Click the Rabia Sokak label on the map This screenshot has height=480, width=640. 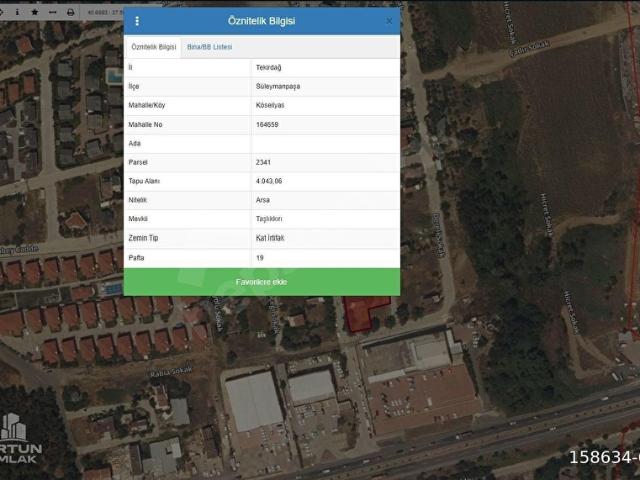[x=171, y=371]
